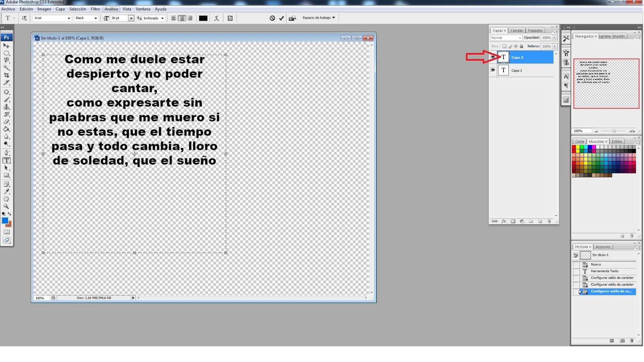Image resolution: width=644 pixels, height=362 pixels.
Task: Open the Ventana menu
Action: [143, 9]
